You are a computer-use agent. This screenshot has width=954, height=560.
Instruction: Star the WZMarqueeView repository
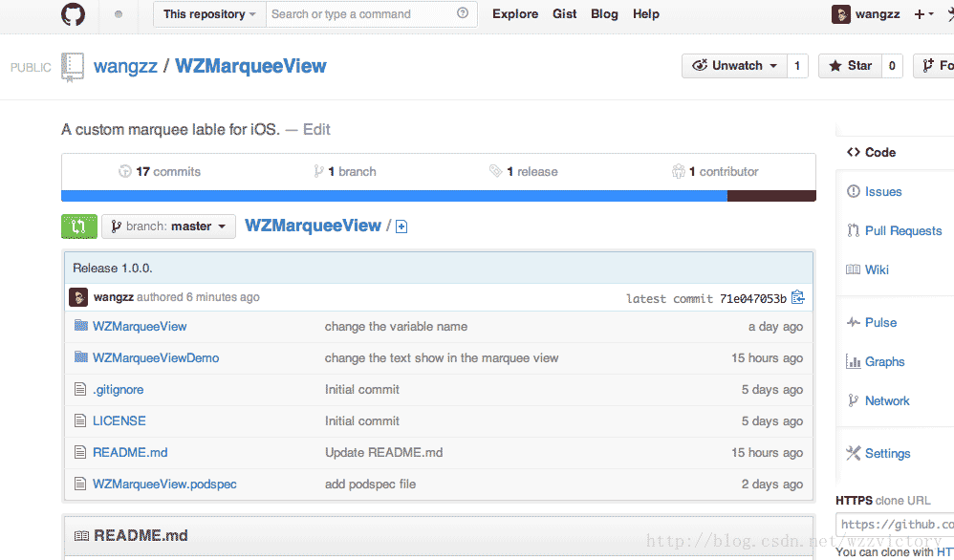tap(851, 66)
